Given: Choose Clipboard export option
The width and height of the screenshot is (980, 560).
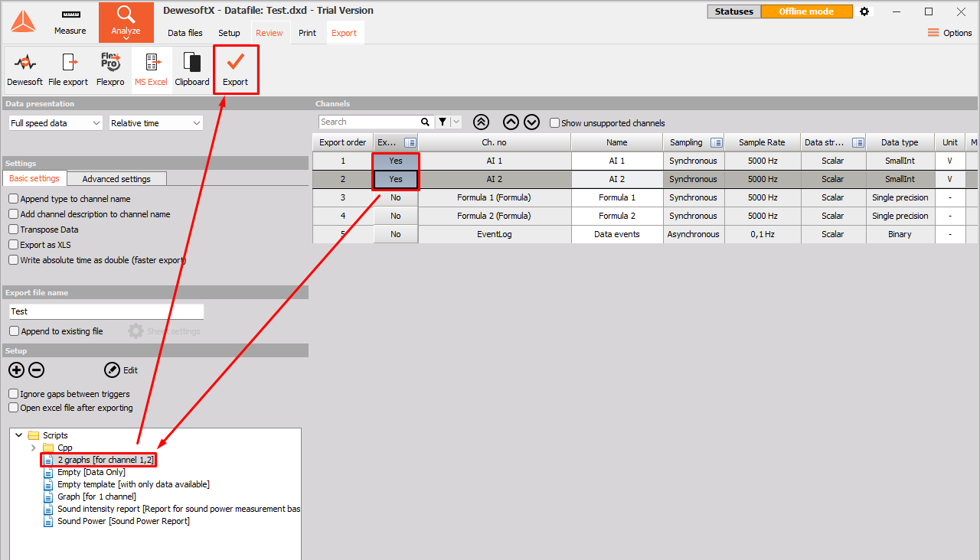Looking at the screenshot, I should pos(192,70).
